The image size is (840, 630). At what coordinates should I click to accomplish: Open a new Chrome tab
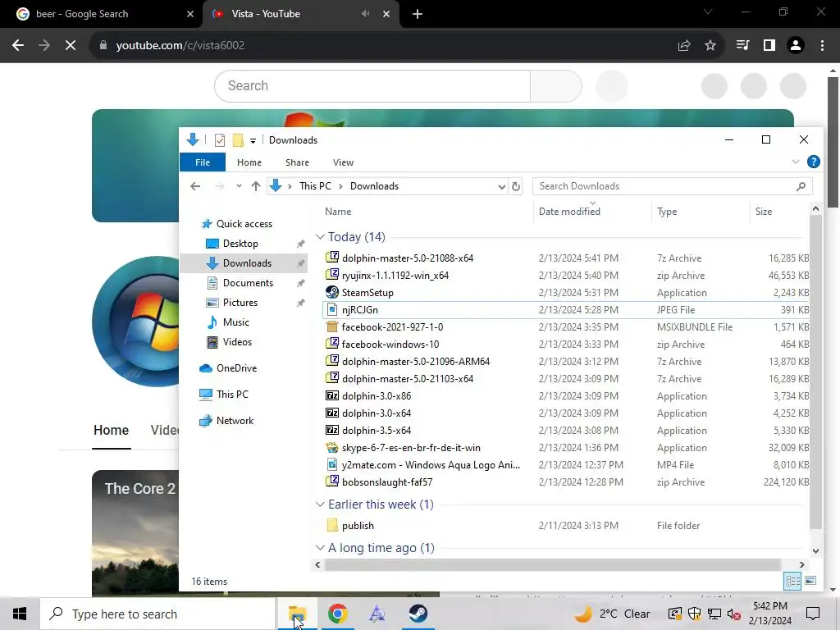pos(418,14)
